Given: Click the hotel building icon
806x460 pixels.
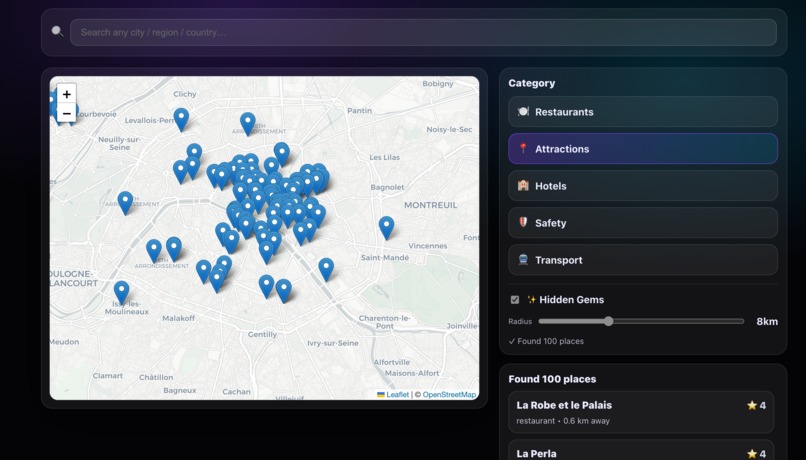Looking at the screenshot, I should pos(523,186).
